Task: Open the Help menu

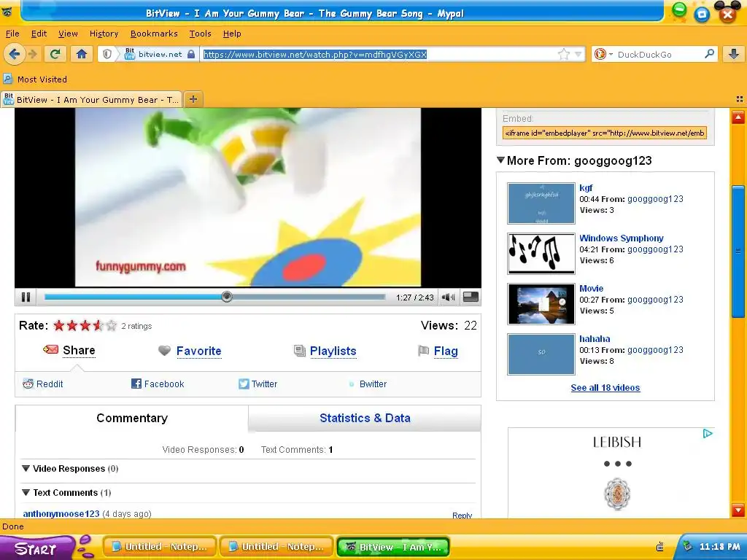Action: point(232,34)
